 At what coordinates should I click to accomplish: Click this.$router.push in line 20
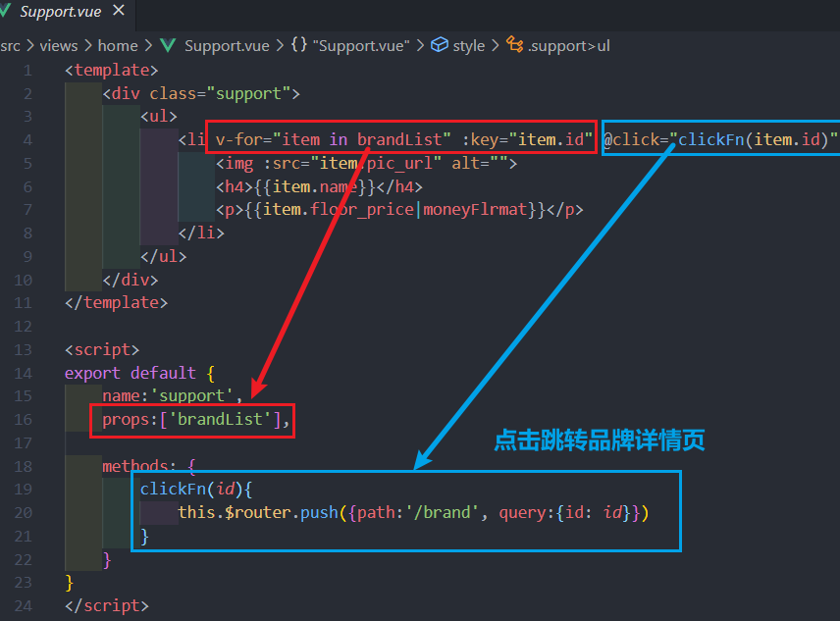click(258, 513)
